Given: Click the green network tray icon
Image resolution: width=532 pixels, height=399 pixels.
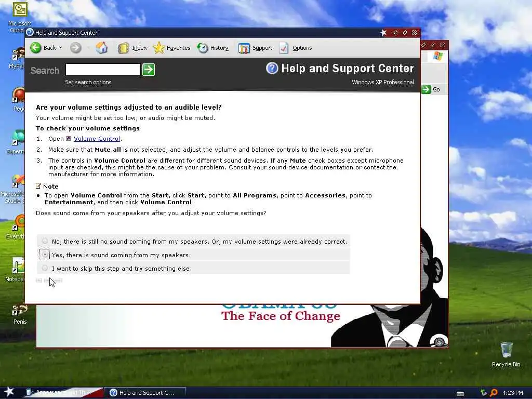Looking at the screenshot, I should tap(484, 393).
